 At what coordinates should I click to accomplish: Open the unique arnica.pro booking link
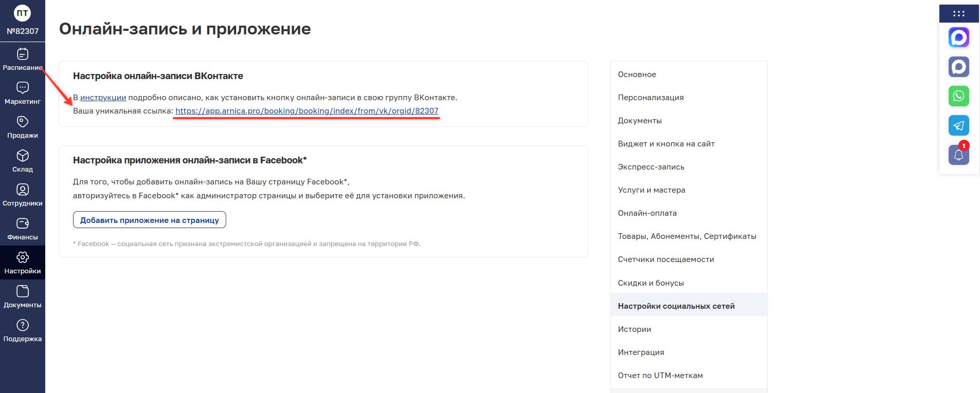click(x=307, y=111)
